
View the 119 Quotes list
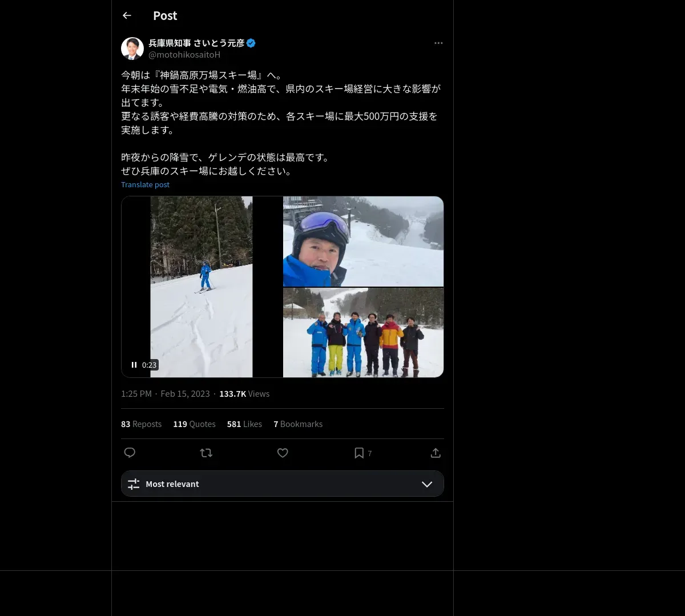pyautogui.click(x=194, y=424)
